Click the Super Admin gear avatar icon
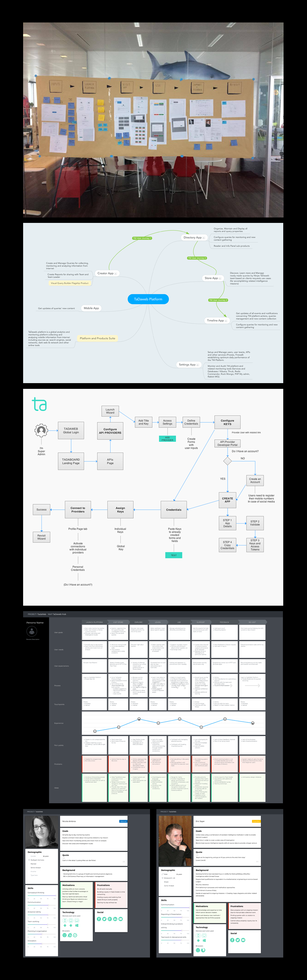The width and height of the screenshot is (307, 980). click(x=41, y=431)
